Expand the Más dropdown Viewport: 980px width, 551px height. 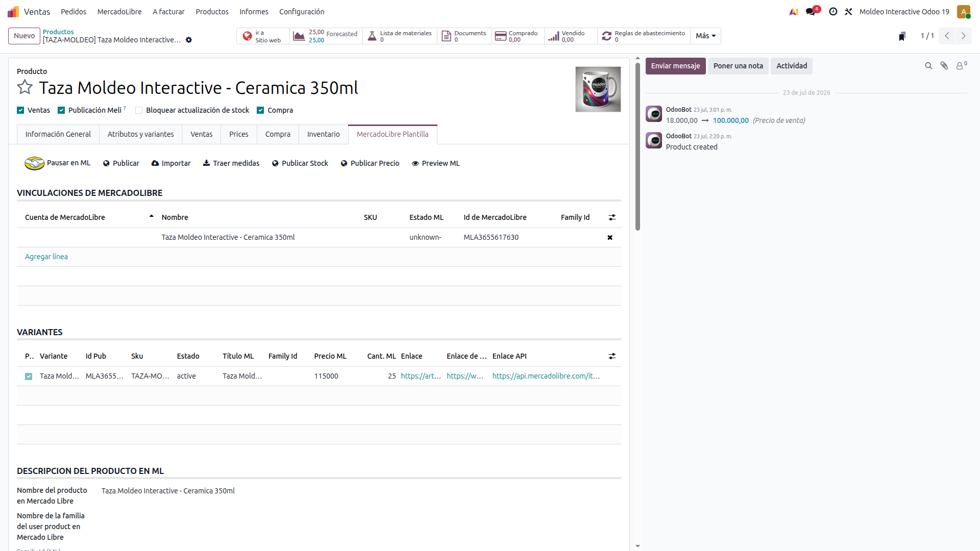coord(705,36)
